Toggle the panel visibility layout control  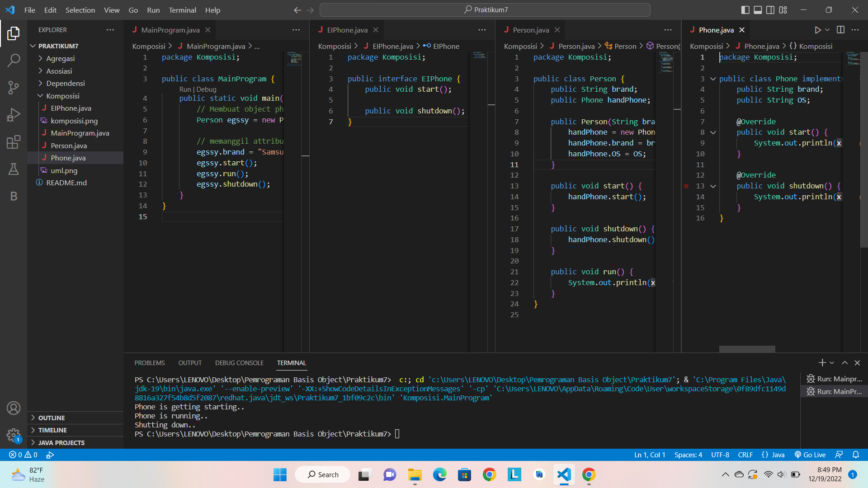757,9
